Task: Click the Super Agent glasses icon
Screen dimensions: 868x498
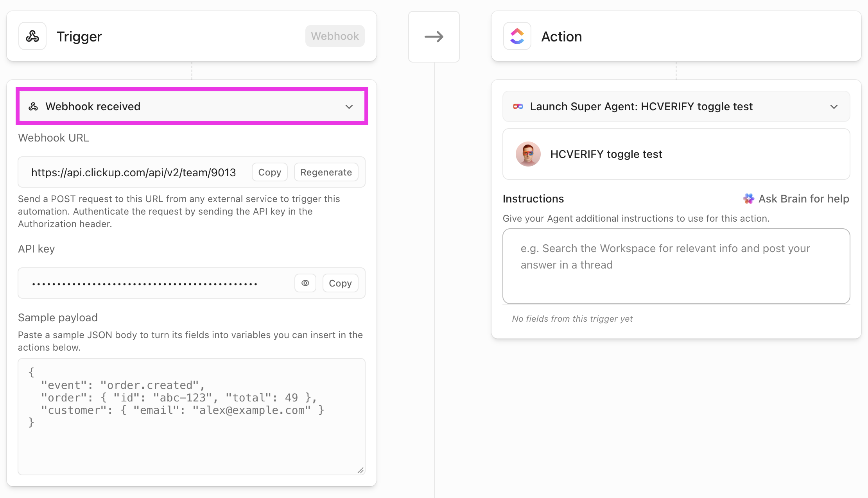Action: tap(518, 106)
